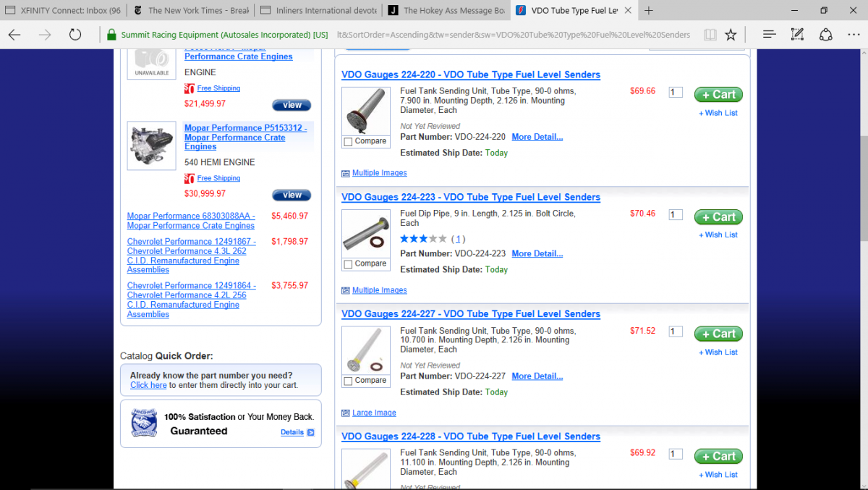Add VDO 224-223 dip pipe to cart
The width and height of the screenshot is (868, 490).
(718, 216)
